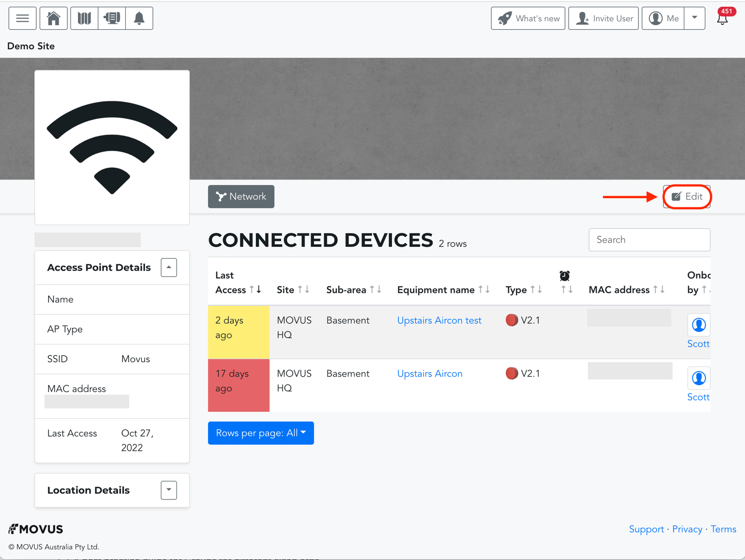Click the Connected Devices search field
745x560 pixels.
(649, 239)
